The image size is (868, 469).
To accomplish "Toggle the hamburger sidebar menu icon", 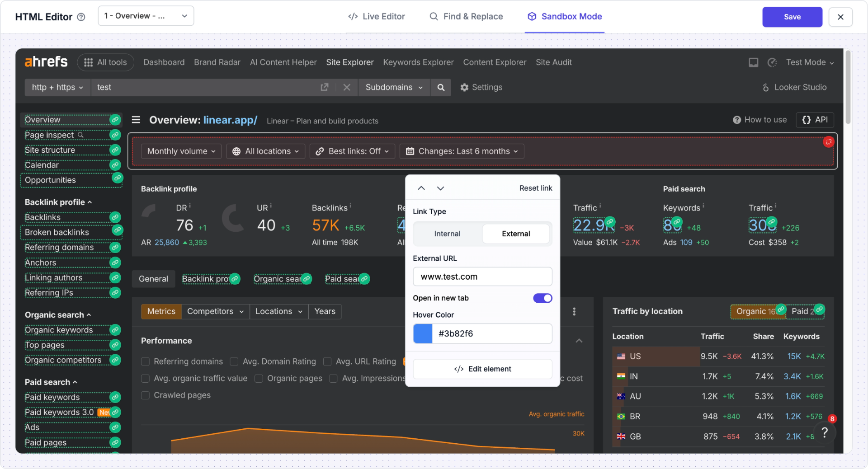I will coord(136,120).
